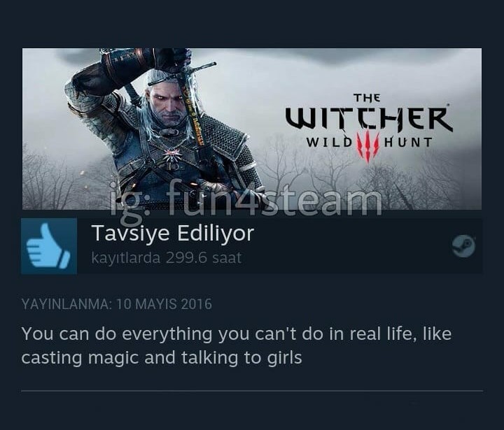
Task: Click the "ig: fun4steam" watermark text
Action: 246,201
